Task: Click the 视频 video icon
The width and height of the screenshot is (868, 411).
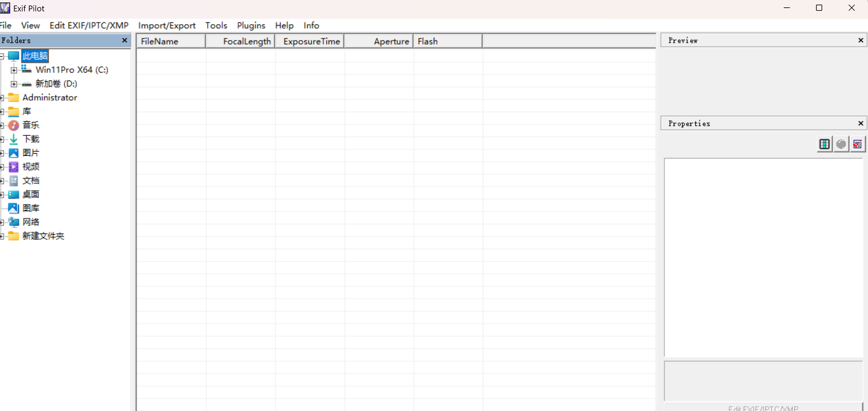Action: click(14, 167)
